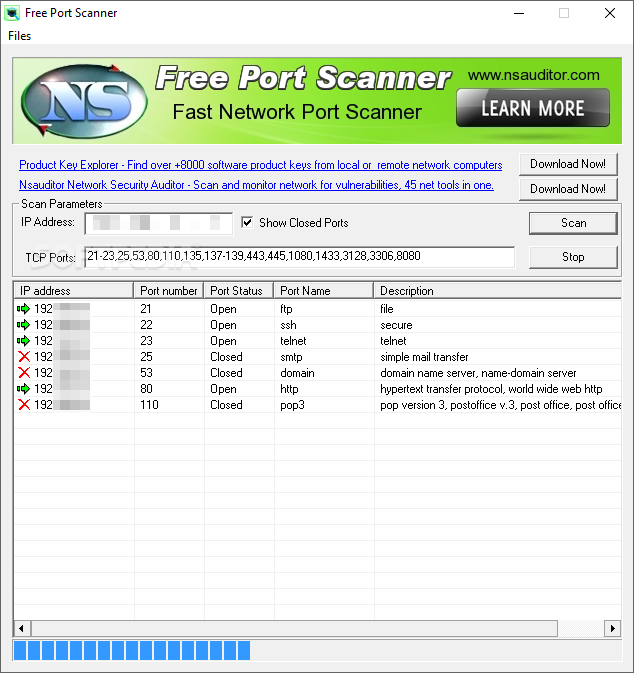This screenshot has height=673, width=634.
Task: Open the Nsauditor Network Security Auditor link
Action: click(256, 185)
